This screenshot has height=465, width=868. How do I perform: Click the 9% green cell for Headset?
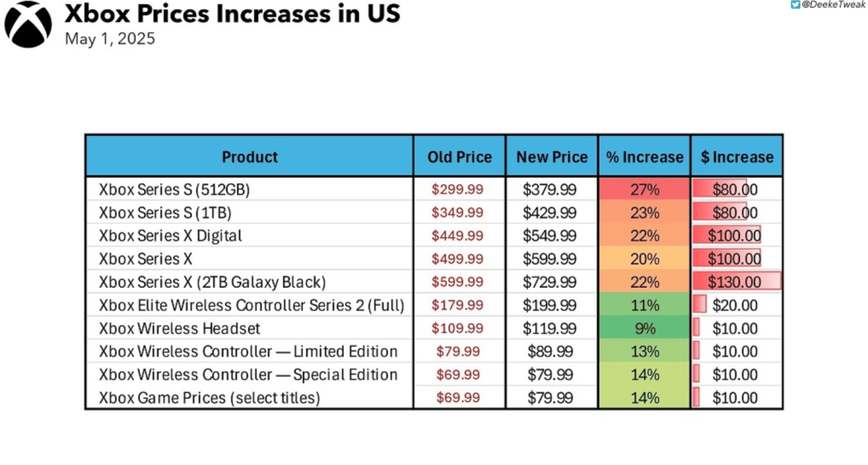click(645, 328)
